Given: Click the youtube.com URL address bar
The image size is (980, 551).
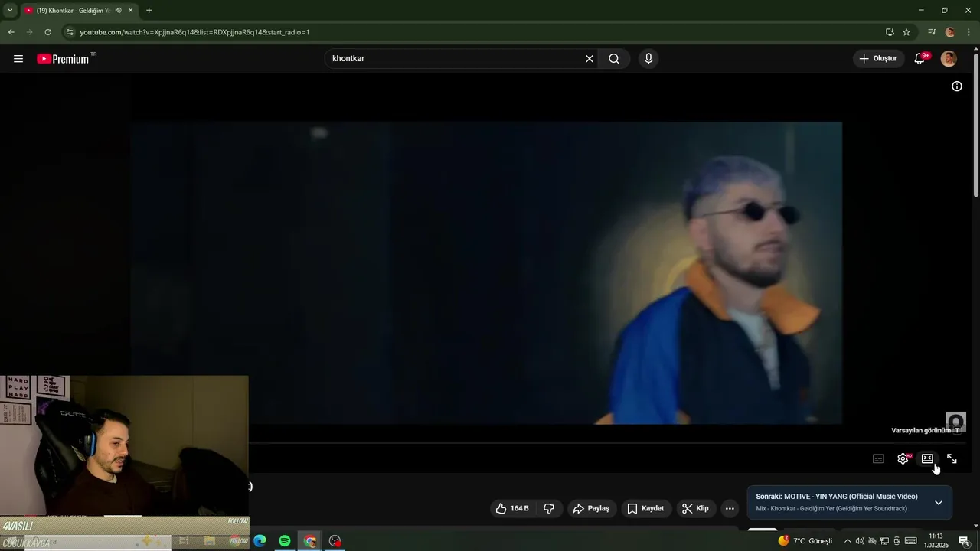Looking at the screenshot, I should (x=195, y=32).
